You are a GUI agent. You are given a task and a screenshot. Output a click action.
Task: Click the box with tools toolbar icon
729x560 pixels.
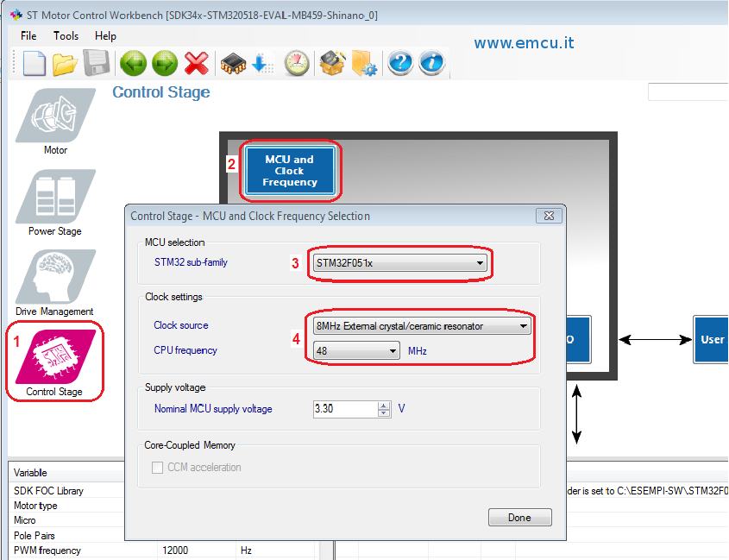tap(333, 63)
